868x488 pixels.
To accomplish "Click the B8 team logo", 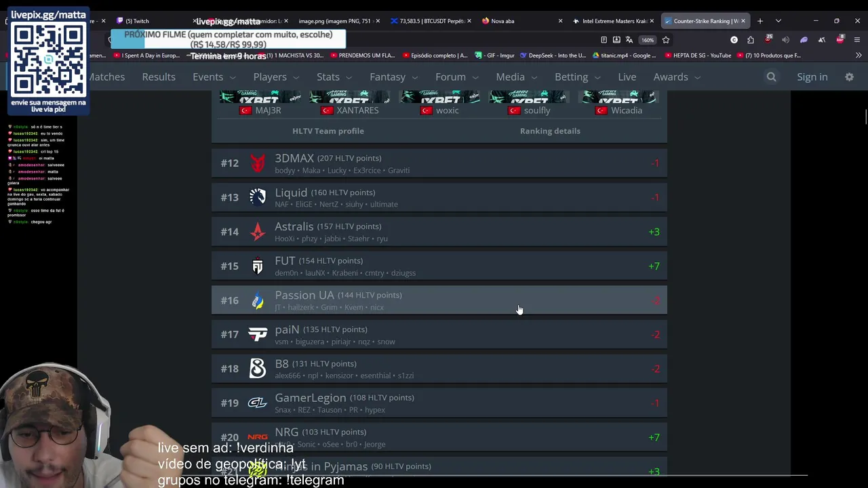I will coord(258,369).
